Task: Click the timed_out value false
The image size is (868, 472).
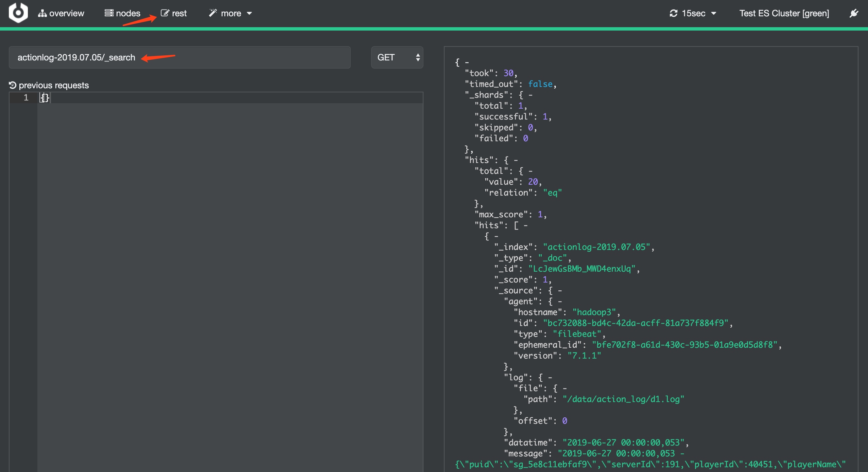Action: 540,84
